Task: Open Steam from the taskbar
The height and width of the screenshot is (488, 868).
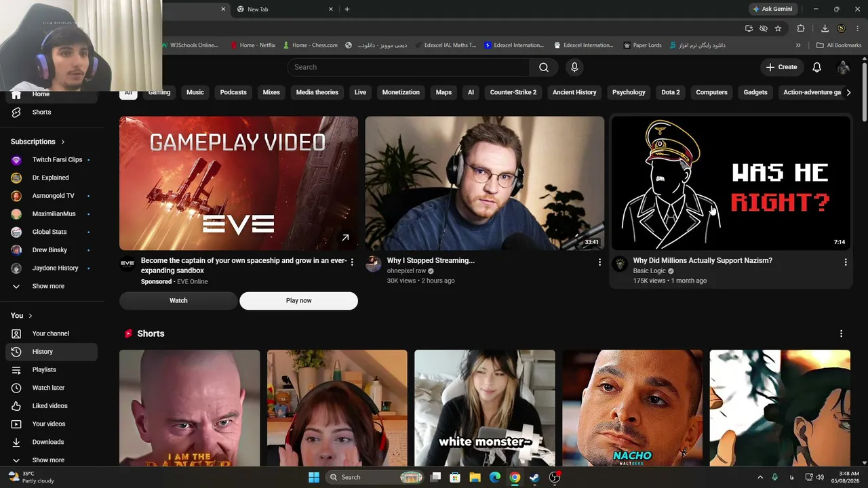Action: tap(534, 477)
